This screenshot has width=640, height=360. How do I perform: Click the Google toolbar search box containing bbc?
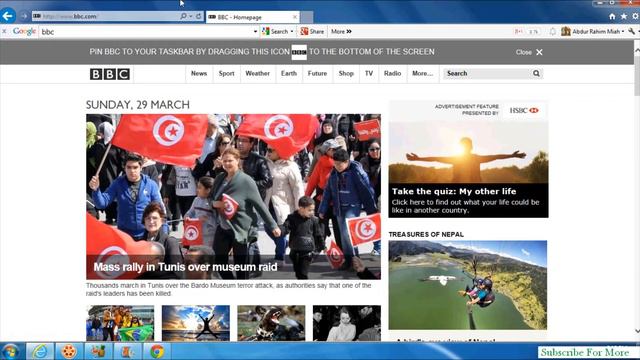coord(146,31)
